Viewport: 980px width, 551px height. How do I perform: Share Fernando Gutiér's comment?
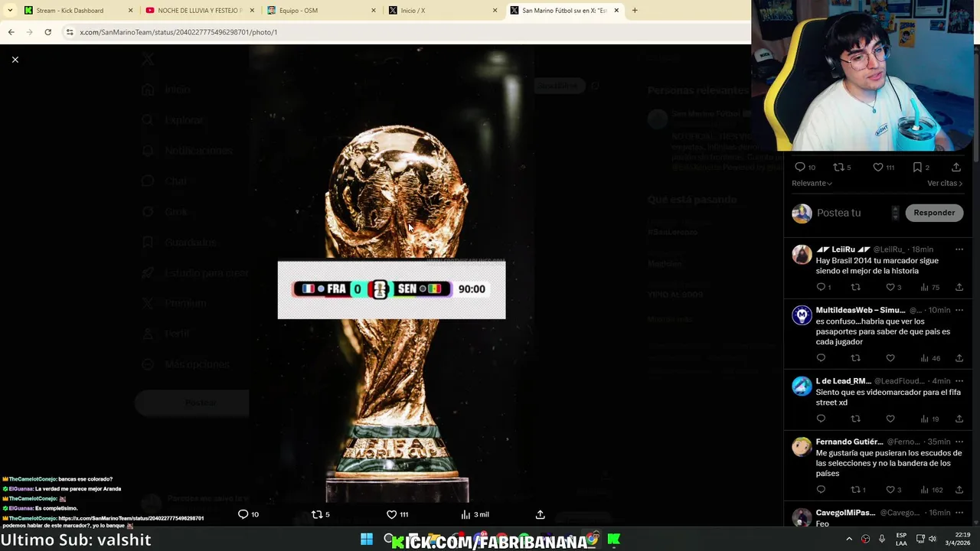click(959, 490)
